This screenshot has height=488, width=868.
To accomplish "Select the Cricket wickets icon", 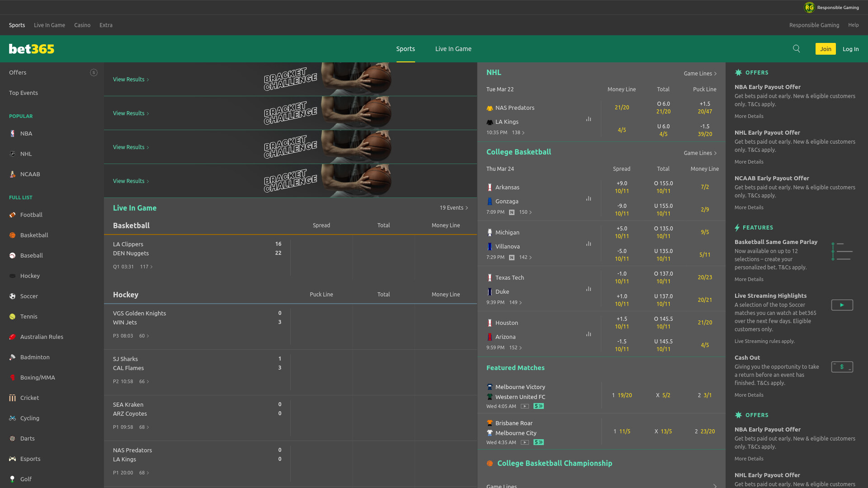I will pyautogui.click(x=13, y=398).
